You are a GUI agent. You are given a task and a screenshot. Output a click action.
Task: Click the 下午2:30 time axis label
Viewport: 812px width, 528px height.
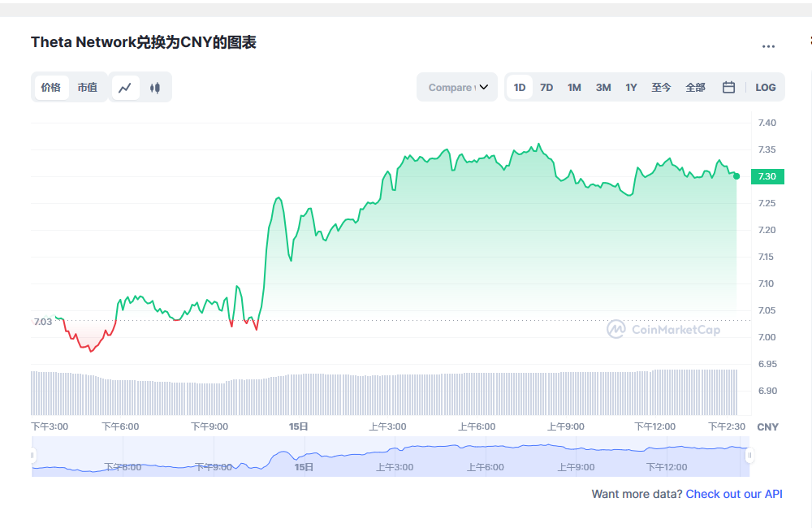[x=727, y=426]
